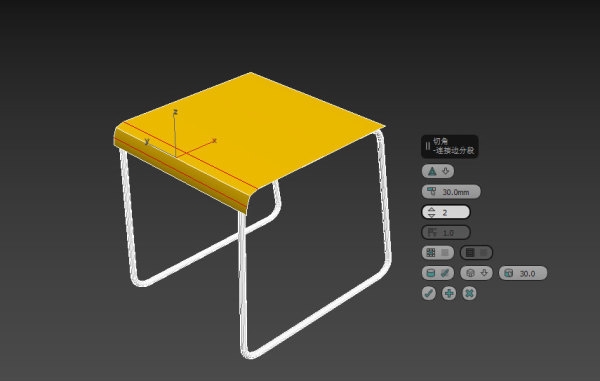Apply and continue with the plus button
Image resolution: width=600 pixels, height=381 pixels.
pyautogui.click(x=449, y=293)
